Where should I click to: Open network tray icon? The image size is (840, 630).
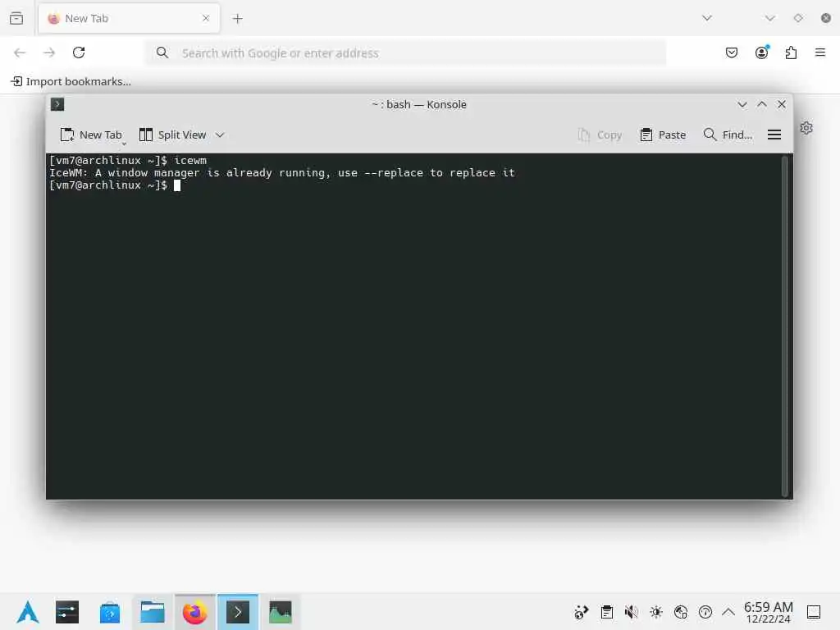681,612
